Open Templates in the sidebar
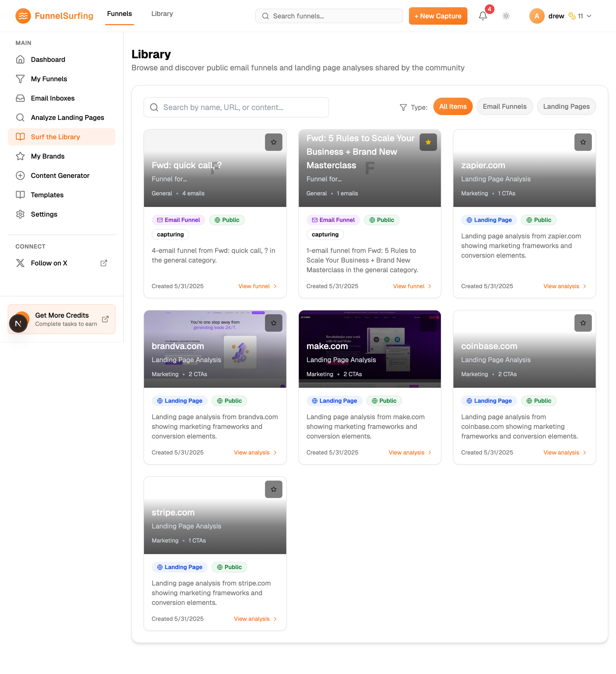The height and width of the screenshot is (674, 616). (61, 195)
